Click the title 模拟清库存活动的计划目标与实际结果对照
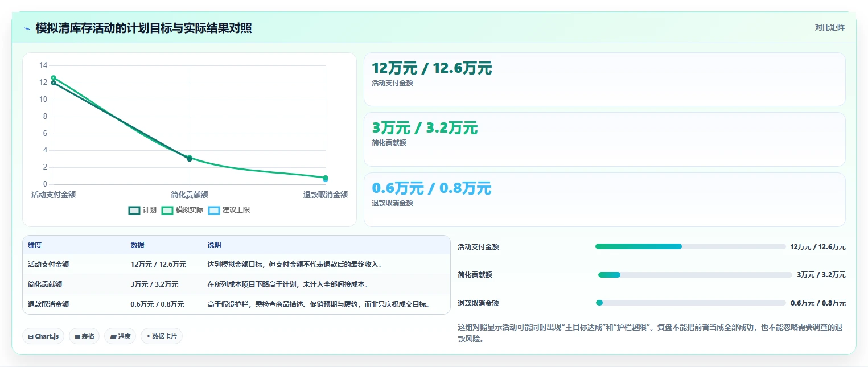868x367 pixels. click(143, 28)
